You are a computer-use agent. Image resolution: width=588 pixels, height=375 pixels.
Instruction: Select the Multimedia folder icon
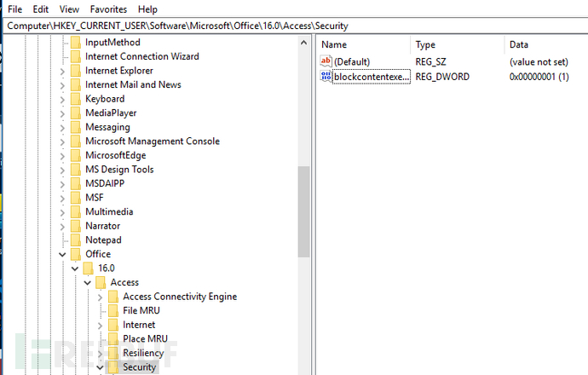(x=76, y=212)
